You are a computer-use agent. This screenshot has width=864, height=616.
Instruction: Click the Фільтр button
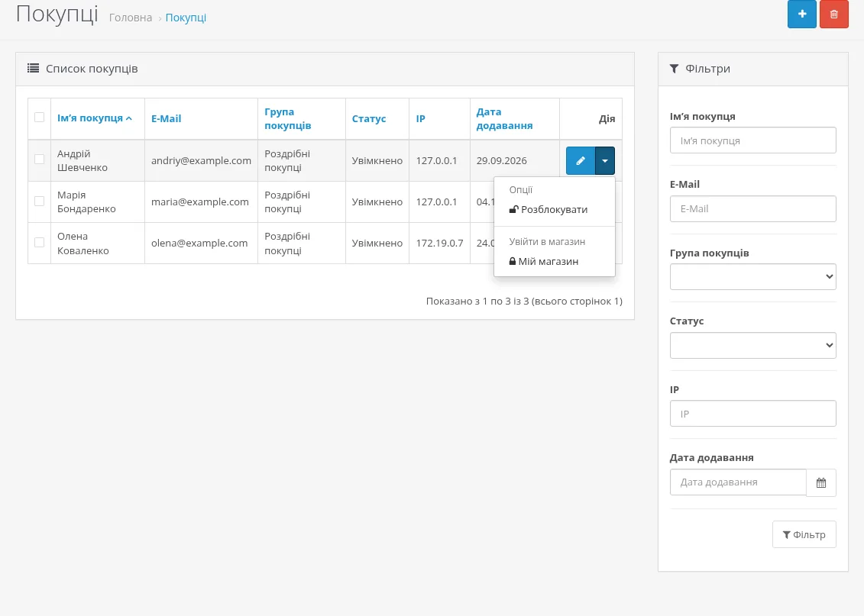804,534
